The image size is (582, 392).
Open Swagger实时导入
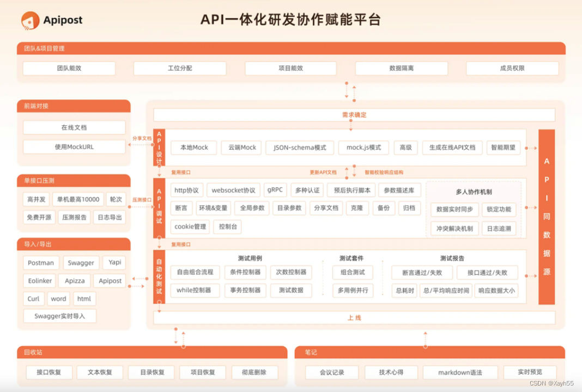click(x=59, y=316)
